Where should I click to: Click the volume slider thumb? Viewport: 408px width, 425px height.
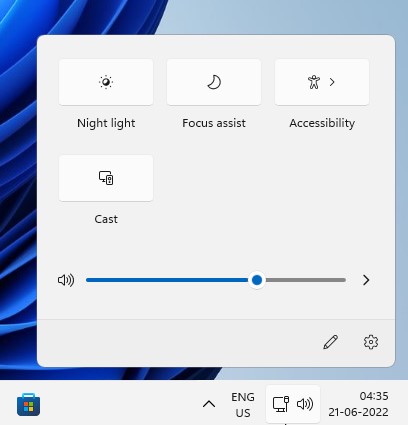pos(257,280)
